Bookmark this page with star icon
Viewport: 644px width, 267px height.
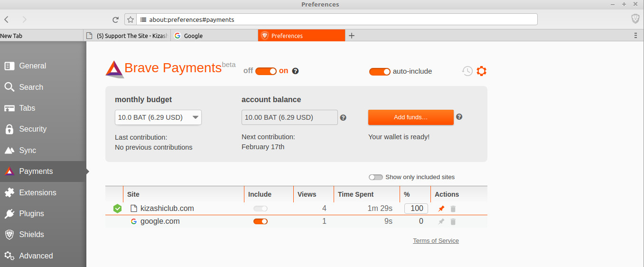pyautogui.click(x=131, y=19)
